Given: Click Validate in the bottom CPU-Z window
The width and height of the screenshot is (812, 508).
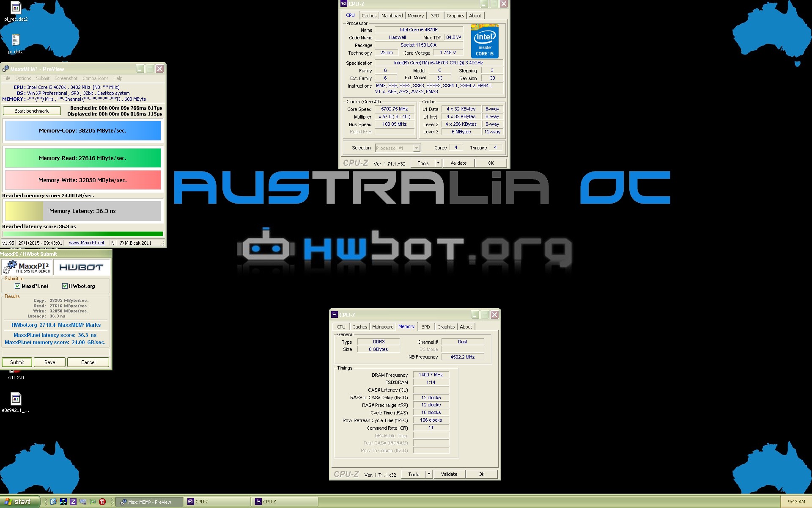Looking at the screenshot, I should (449, 474).
